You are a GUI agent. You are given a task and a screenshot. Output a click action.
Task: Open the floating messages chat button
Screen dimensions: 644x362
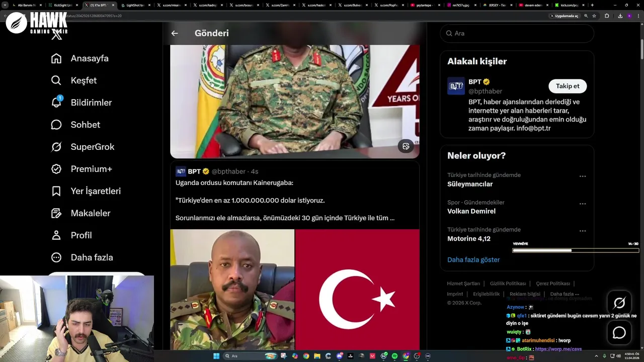619,333
